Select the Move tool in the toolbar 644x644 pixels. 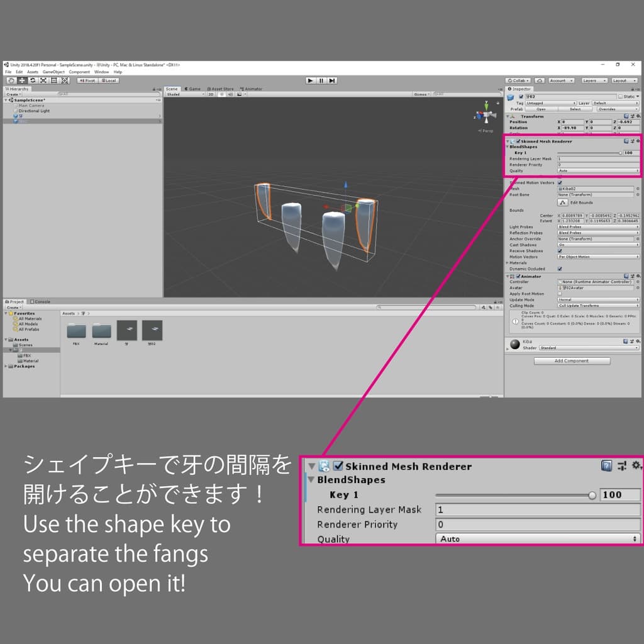click(x=22, y=80)
